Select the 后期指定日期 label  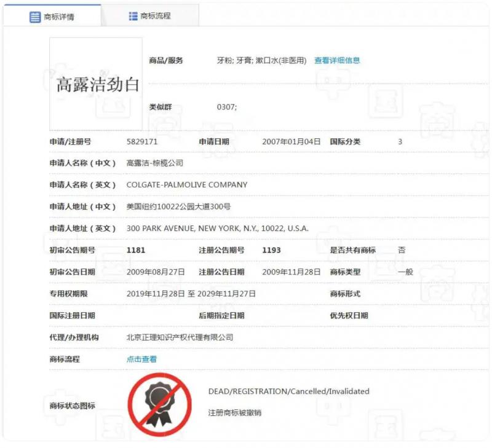coord(221,315)
